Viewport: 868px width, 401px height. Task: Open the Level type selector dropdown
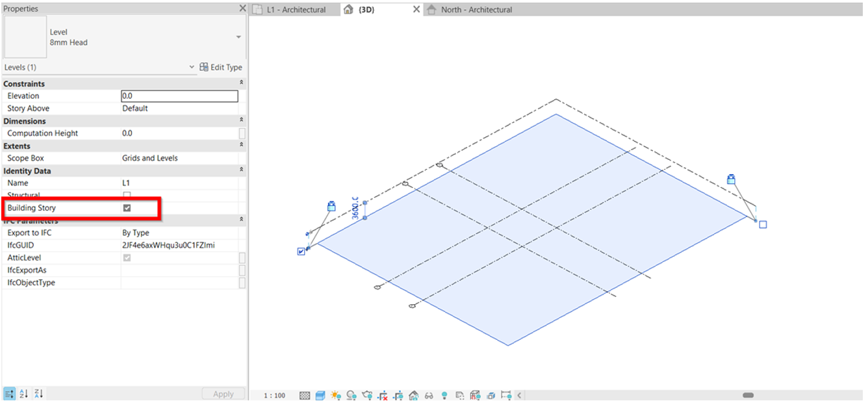[x=238, y=37]
